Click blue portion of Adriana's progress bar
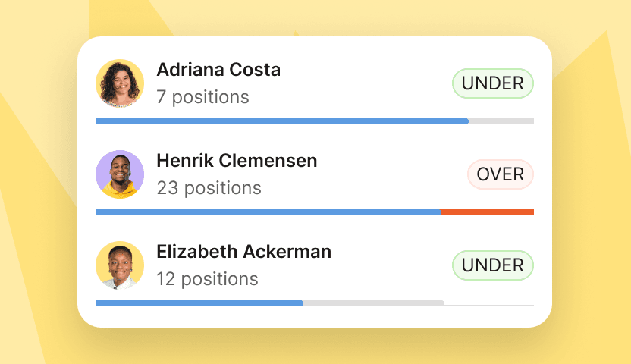This screenshot has height=364, width=631. (x=281, y=121)
